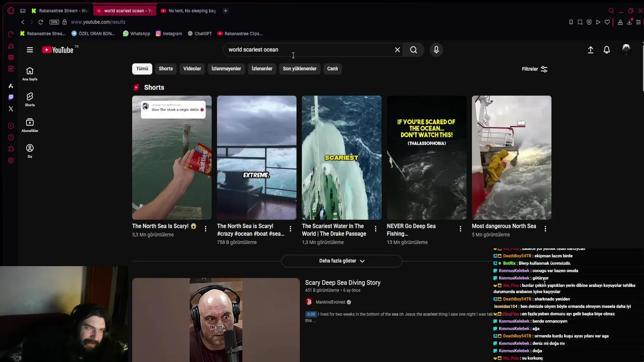Open options for The Drake Passage short

375,229
